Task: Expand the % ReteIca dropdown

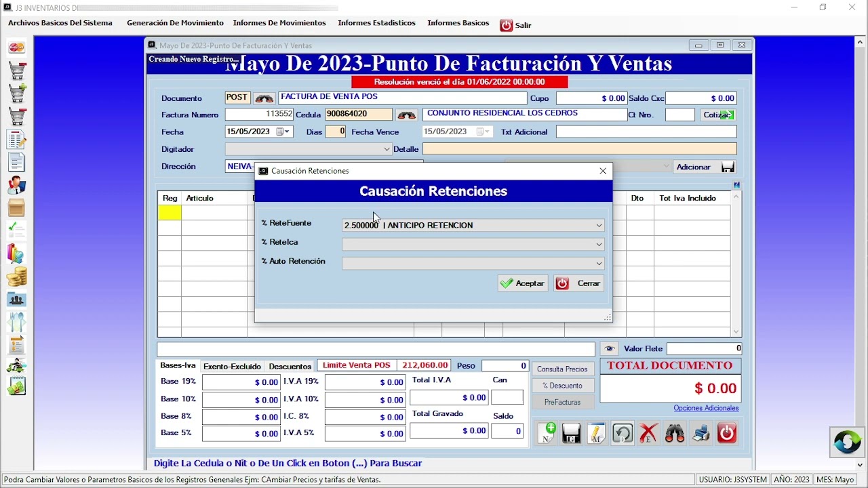Action: pyautogui.click(x=599, y=244)
